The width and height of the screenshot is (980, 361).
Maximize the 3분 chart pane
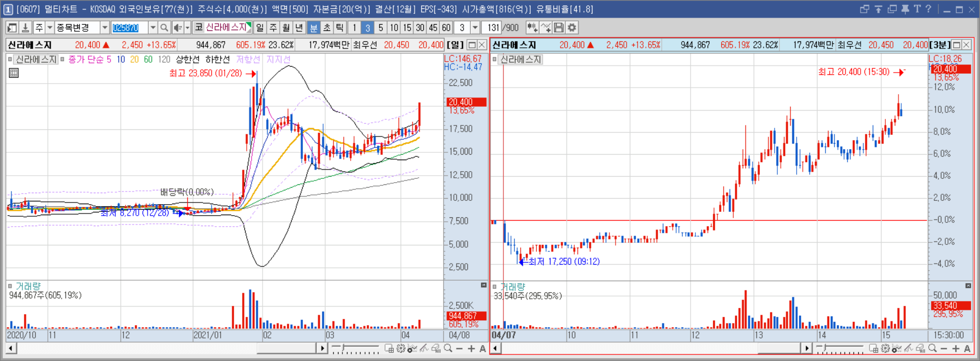pyautogui.click(x=956, y=45)
